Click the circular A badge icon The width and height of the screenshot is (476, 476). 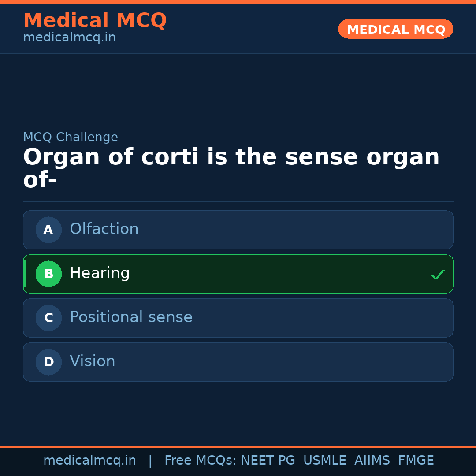48,230
